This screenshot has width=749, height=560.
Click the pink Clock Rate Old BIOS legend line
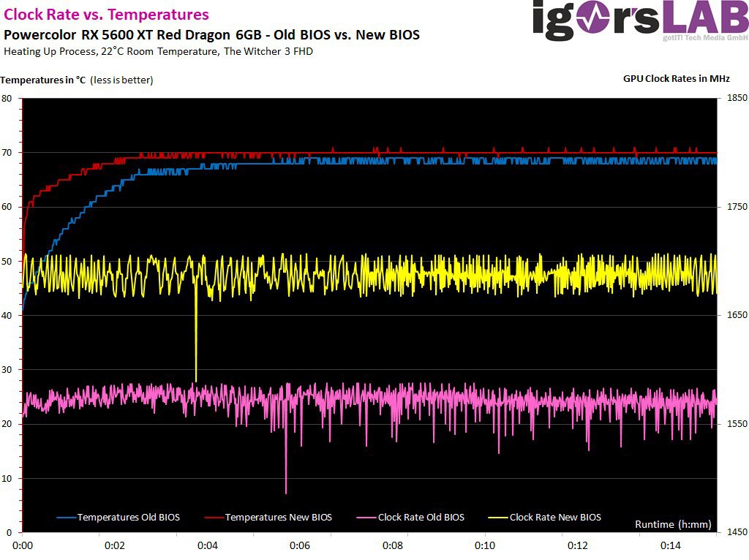pos(367,518)
